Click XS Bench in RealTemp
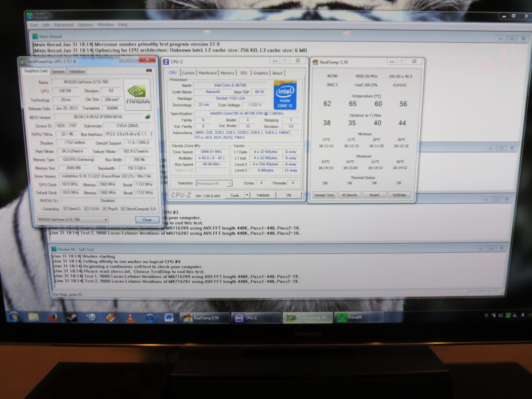The width and height of the screenshot is (532, 399). coord(349,195)
